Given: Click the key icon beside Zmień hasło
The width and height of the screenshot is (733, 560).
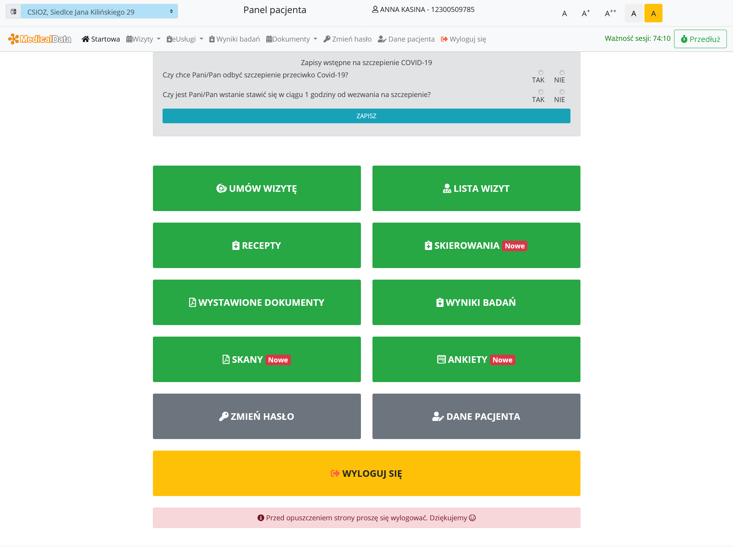Looking at the screenshot, I should 327,39.
